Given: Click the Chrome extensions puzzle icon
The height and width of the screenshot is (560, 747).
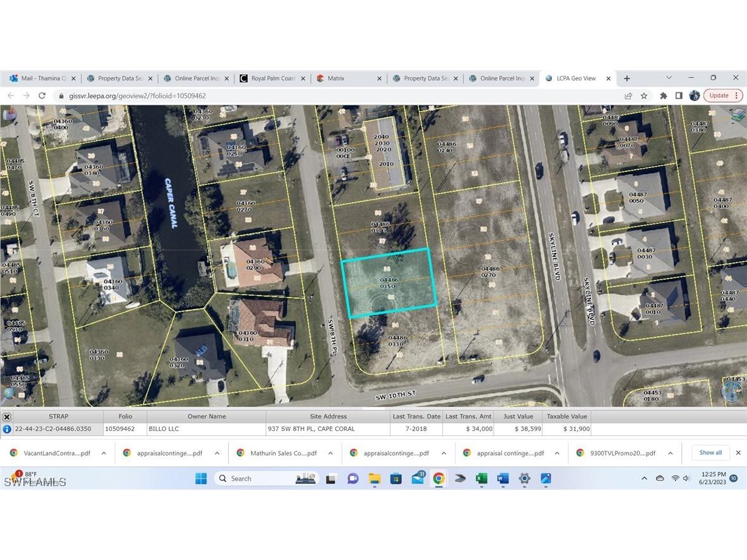Looking at the screenshot, I should [x=664, y=95].
